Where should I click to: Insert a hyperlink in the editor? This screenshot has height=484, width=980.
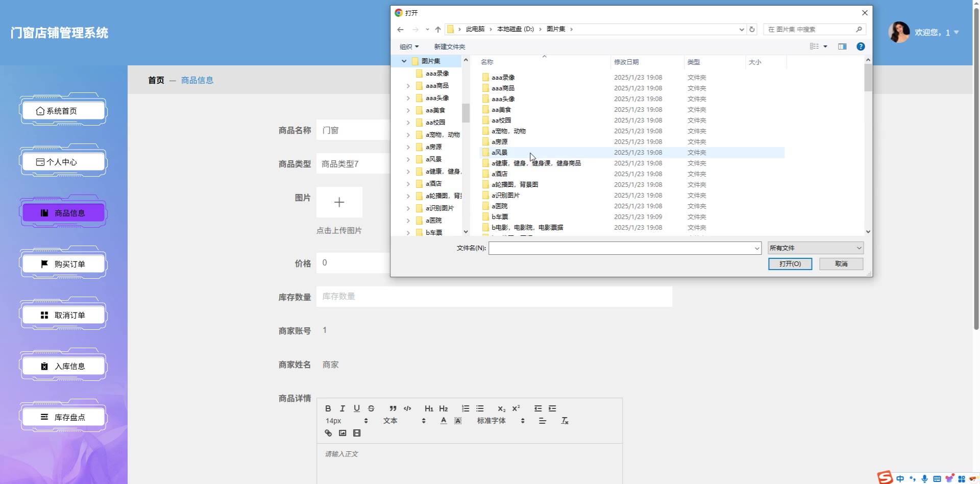pyautogui.click(x=328, y=433)
